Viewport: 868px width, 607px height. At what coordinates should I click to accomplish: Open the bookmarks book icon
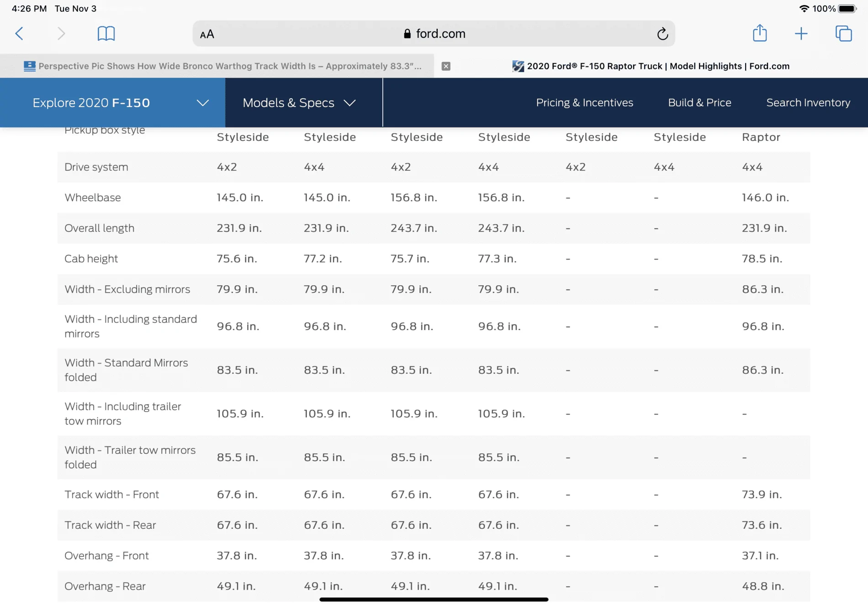point(106,33)
